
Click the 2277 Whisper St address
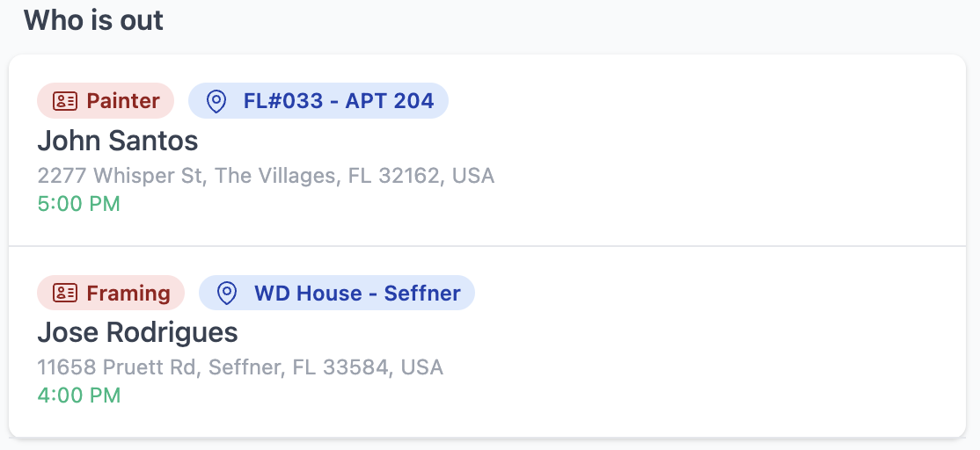267,176
